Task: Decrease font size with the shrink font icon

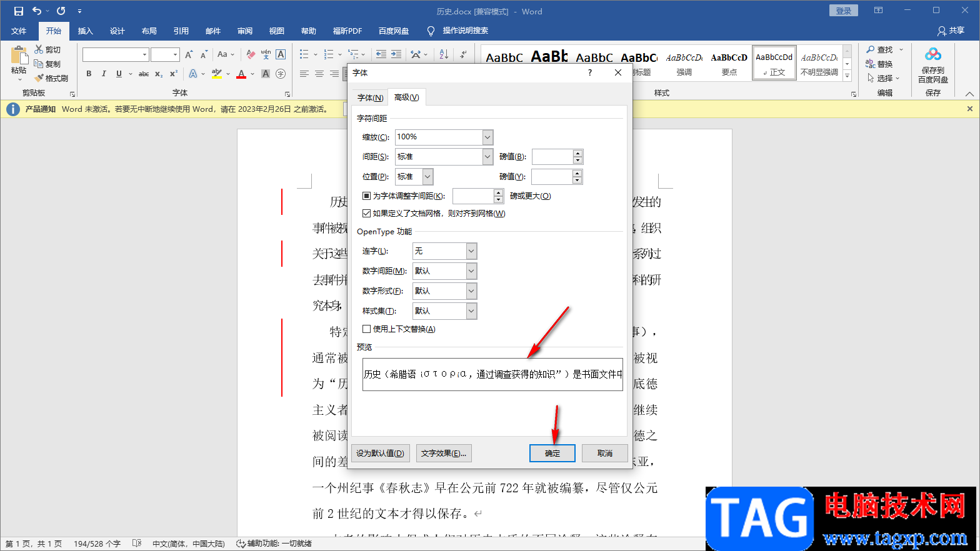Action: pos(204,54)
